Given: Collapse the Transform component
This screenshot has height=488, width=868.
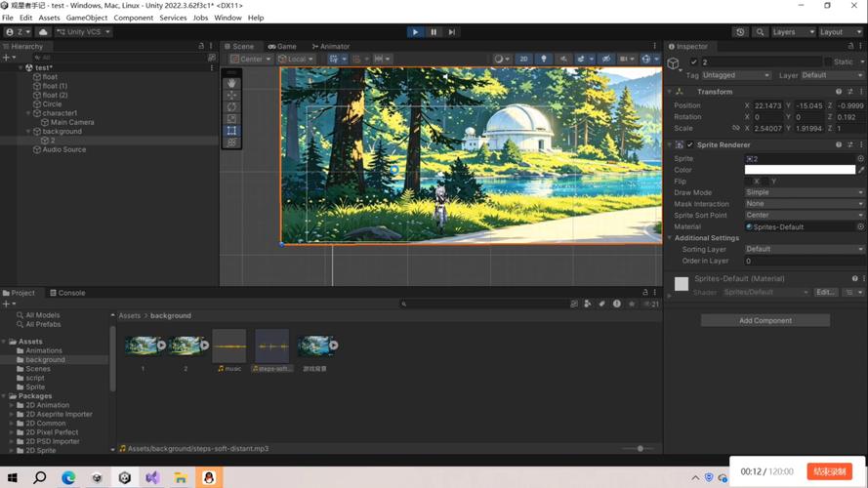Looking at the screenshot, I should (x=670, y=92).
